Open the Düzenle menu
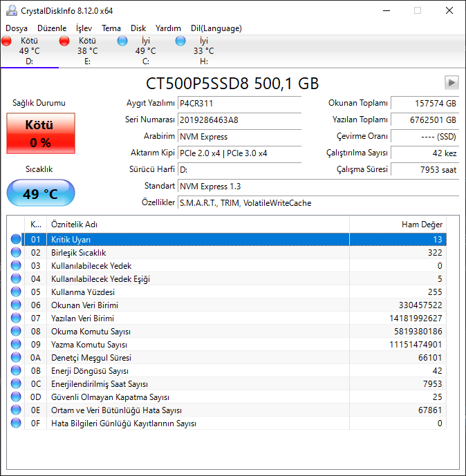This screenshot has width=466, height=476. (x=52, y=28)
